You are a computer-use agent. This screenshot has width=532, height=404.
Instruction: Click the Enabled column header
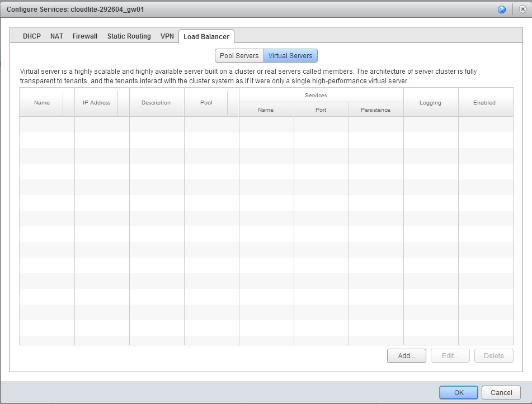[x=484, y=102]
